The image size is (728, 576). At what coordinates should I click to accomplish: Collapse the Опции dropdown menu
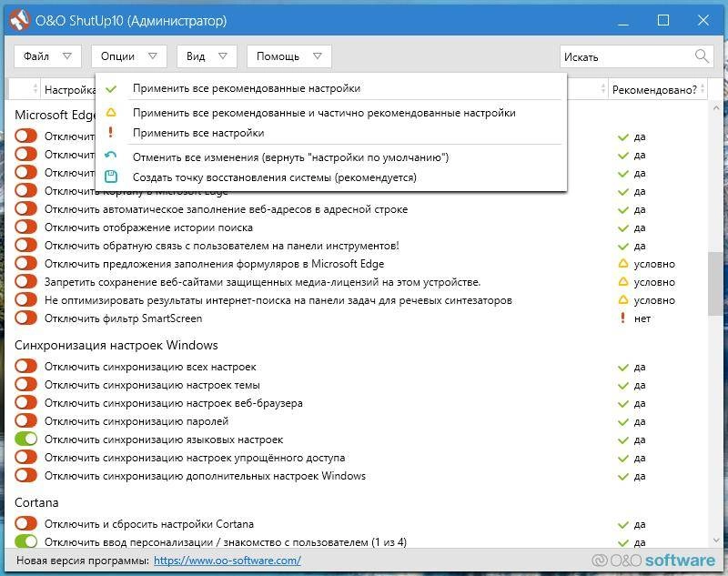point(128,56)
